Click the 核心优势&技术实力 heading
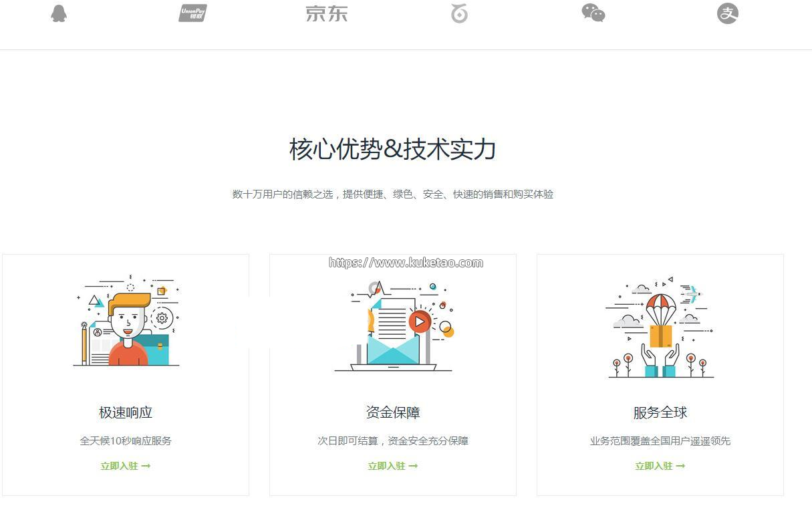 click(x=393, y=149)
